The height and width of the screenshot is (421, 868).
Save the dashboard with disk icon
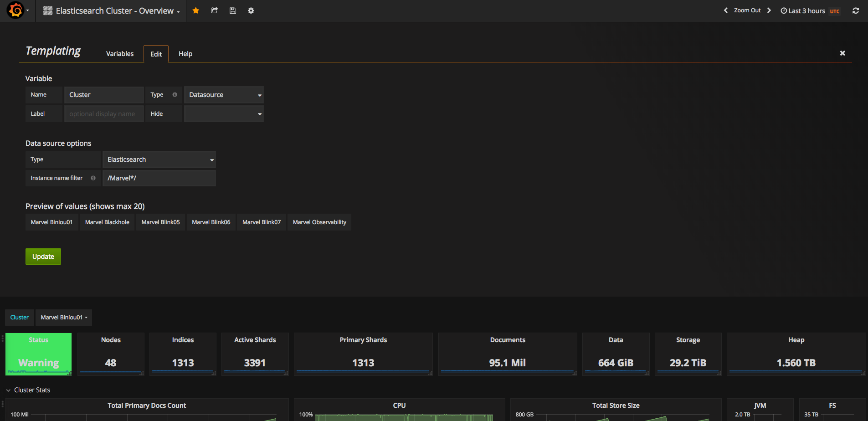tap(233, 10)
